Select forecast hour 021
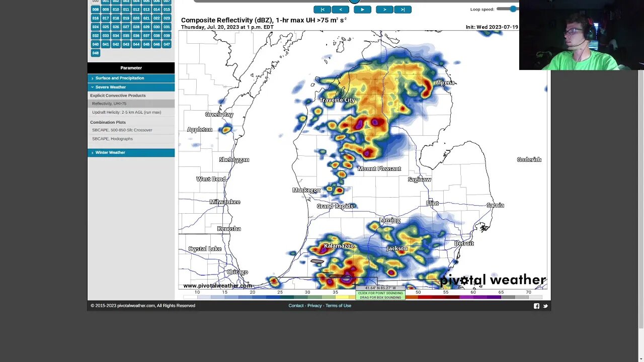Screen dimensions: 644x362 pos(146,18)
